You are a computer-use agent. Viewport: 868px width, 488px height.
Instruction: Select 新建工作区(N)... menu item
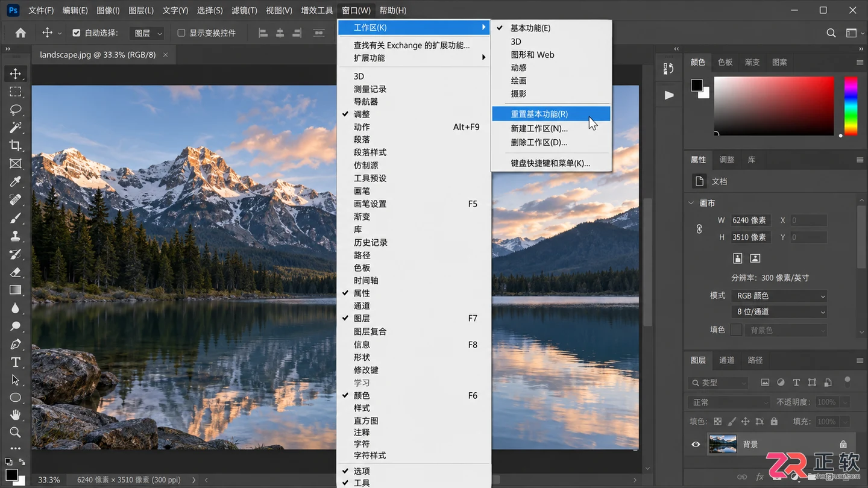(551, 128)
